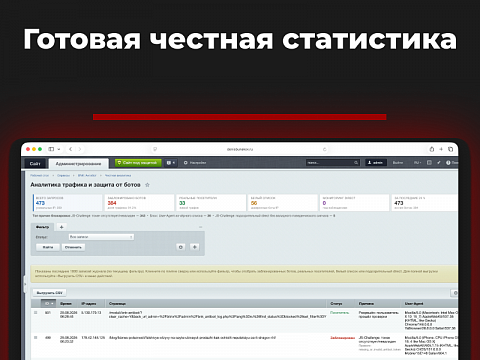Image resolution: width=480 pixels, height=360 pixels.
Task: Click the browser address bar field
Action: [240, 149]
